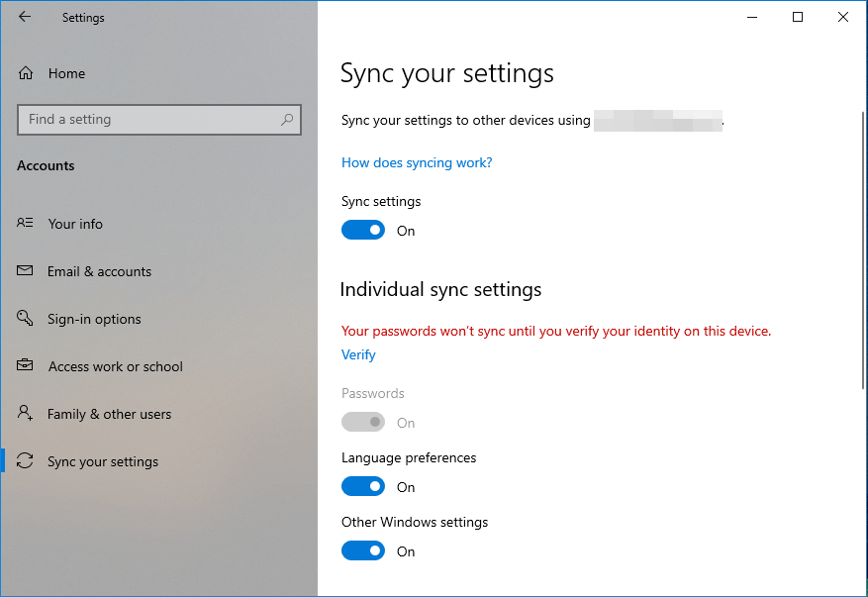Image resolution: width=868 pixels, height=597 pixels.
Task: Open Email & accounts section
Action: pyautogui.click(x=99, y=271)
